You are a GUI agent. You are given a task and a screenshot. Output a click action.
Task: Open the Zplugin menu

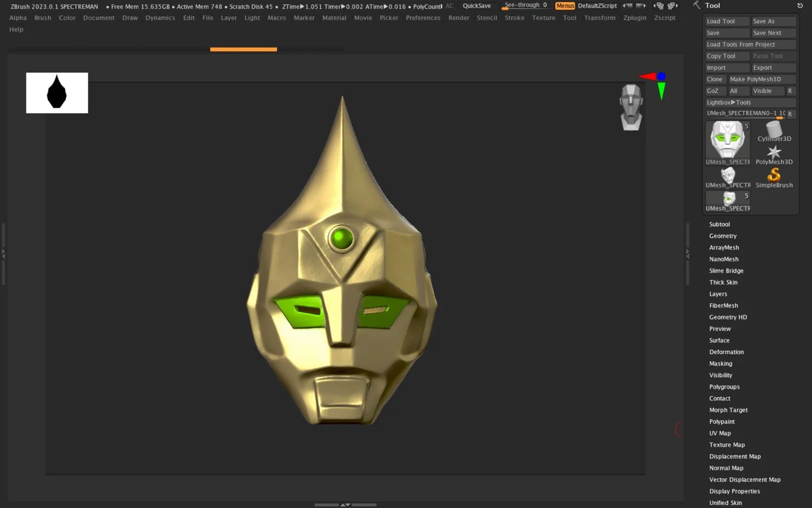point(635,17)
